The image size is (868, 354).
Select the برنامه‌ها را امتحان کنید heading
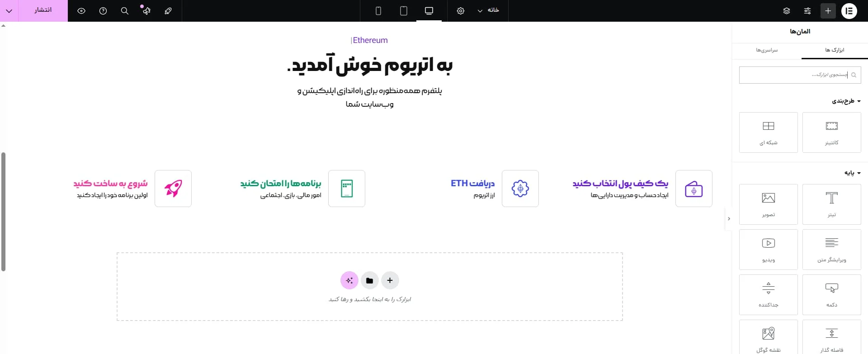click(281, 183)
